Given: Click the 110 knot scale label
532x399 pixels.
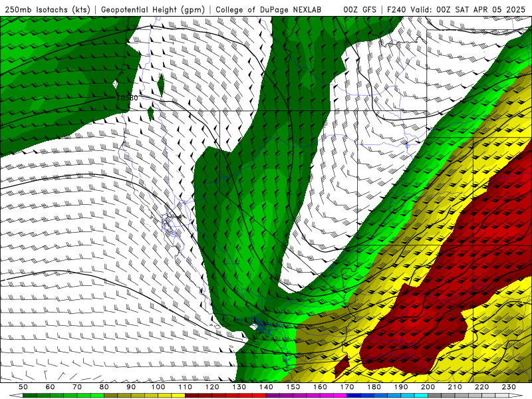Looking at the screenshot, I should pos(186,387).
